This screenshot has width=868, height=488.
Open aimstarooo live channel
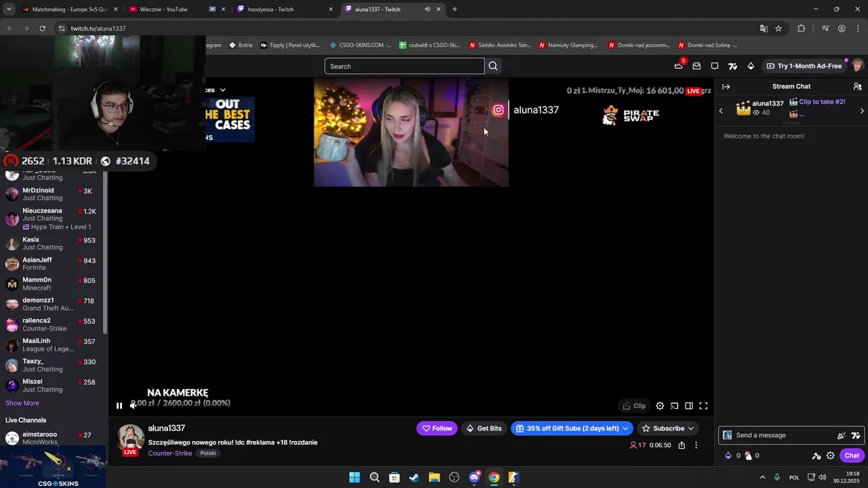[x=53, y=438]
